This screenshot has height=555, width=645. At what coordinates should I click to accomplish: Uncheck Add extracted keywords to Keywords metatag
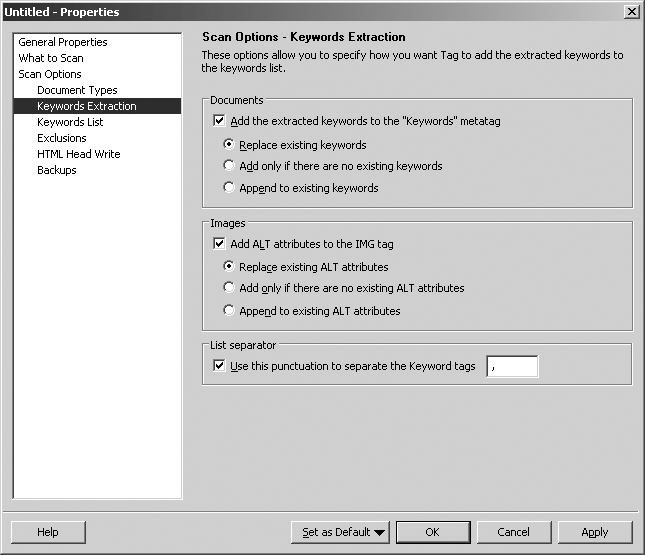220,121
